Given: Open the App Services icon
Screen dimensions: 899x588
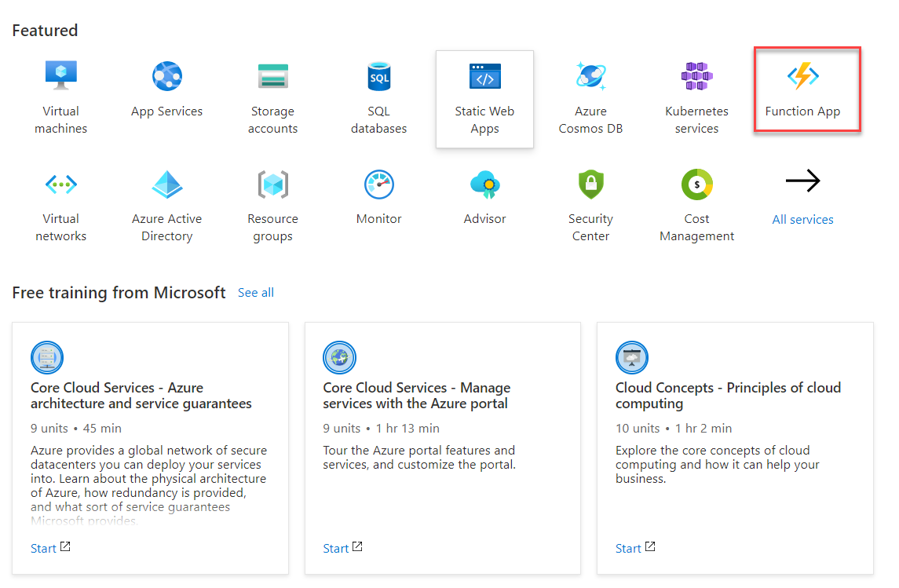Looking at the screenshot, I should (x=166, y=75).
